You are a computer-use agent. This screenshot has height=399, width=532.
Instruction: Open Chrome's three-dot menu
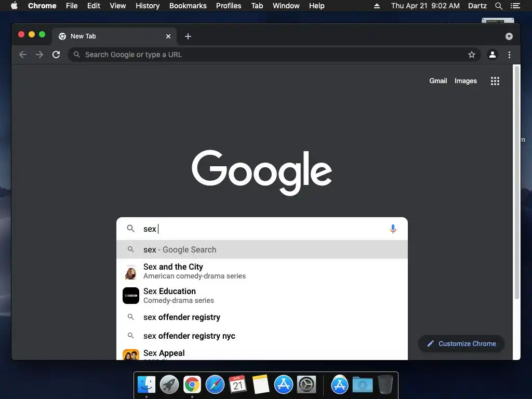[x=509, y=55]
